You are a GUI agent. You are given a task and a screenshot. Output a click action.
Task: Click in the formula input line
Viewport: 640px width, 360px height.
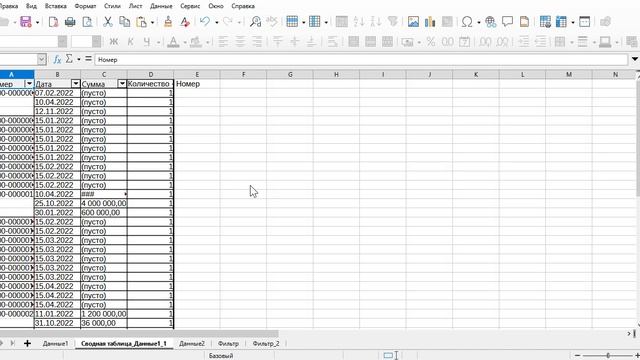[361, 60]
